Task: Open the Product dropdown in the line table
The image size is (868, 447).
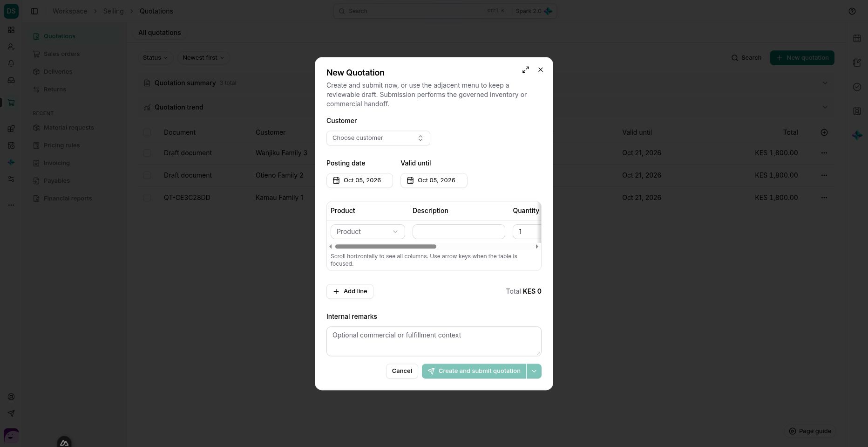Action: pos(368,232)
